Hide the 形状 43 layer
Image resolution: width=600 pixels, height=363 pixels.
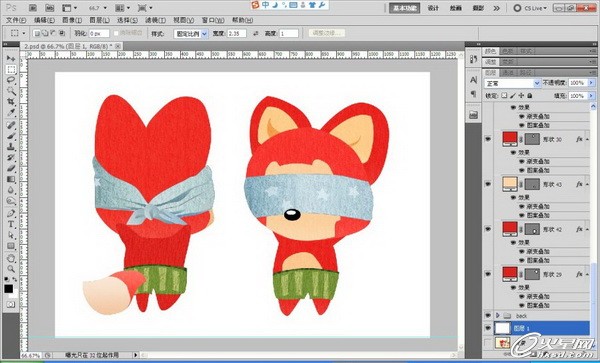488,184
